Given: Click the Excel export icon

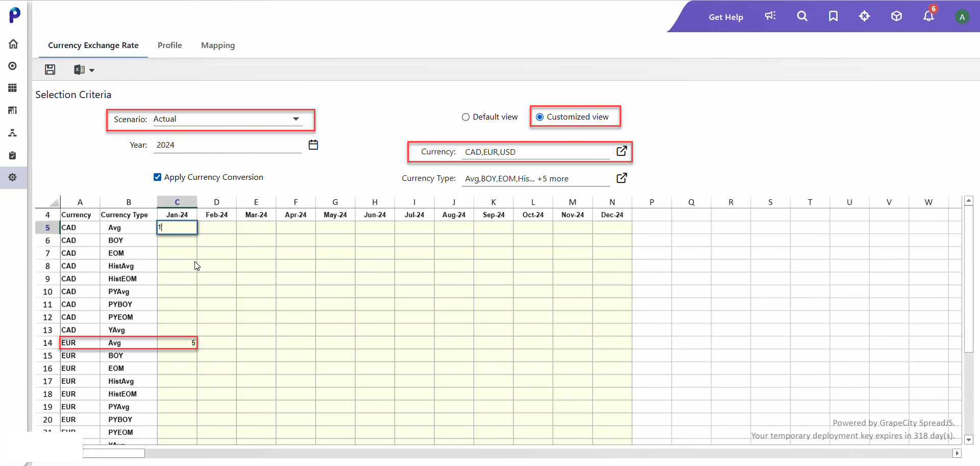Looking at the screenshot, I should click(79, 69).
